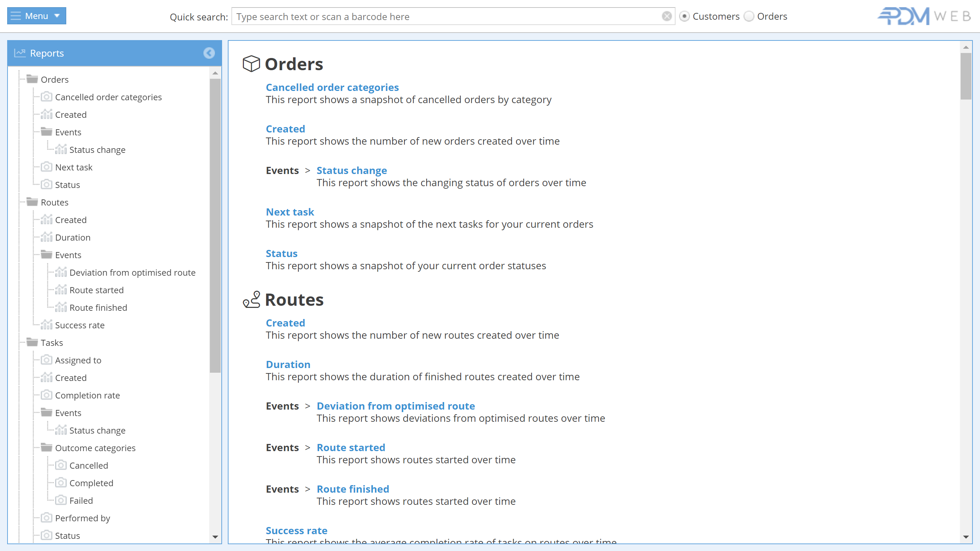Click chart icon beside Created under Tasks

[47, 377]
